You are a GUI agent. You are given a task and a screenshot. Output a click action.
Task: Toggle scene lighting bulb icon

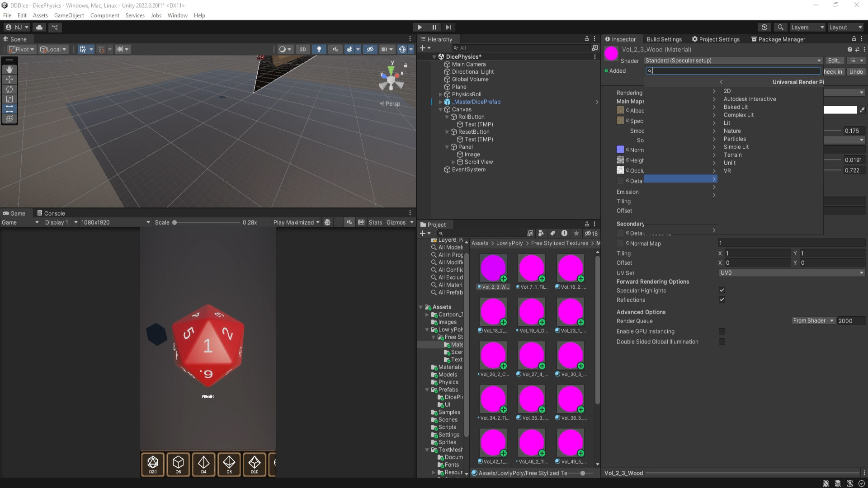(319, 49)
